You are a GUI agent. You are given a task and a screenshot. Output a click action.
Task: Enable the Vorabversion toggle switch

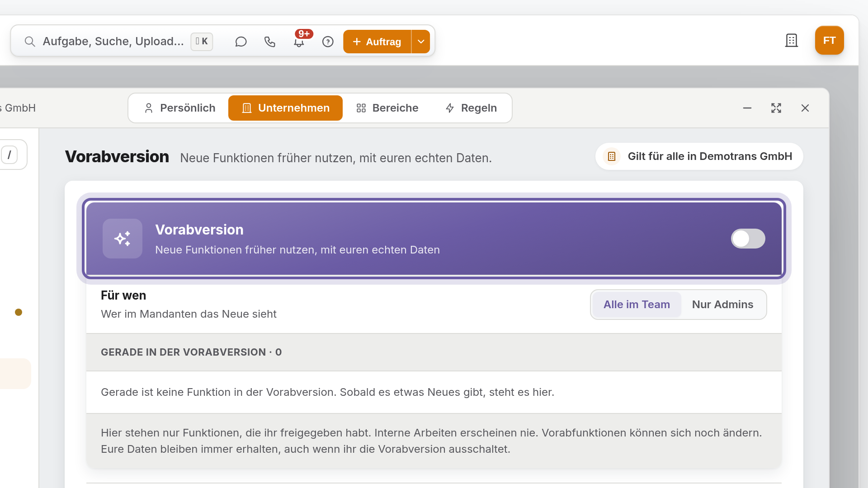748,239
